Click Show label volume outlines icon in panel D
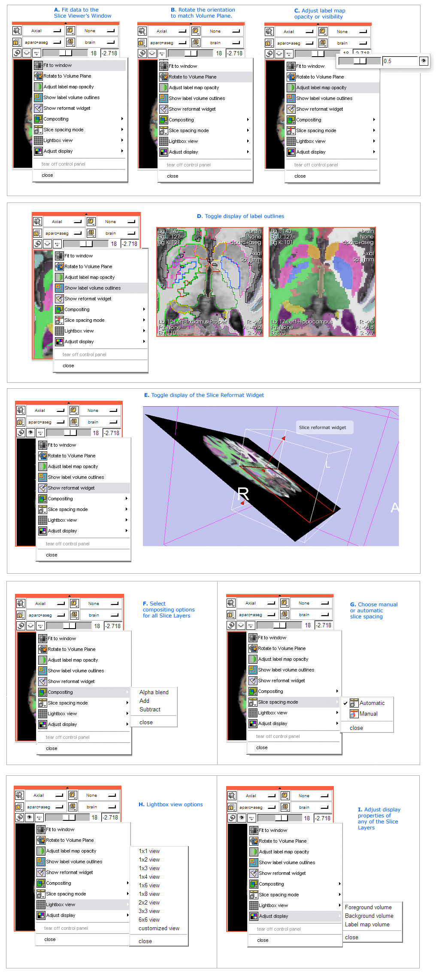The width and height of the screenshot is (436, 980). point(59,288)
